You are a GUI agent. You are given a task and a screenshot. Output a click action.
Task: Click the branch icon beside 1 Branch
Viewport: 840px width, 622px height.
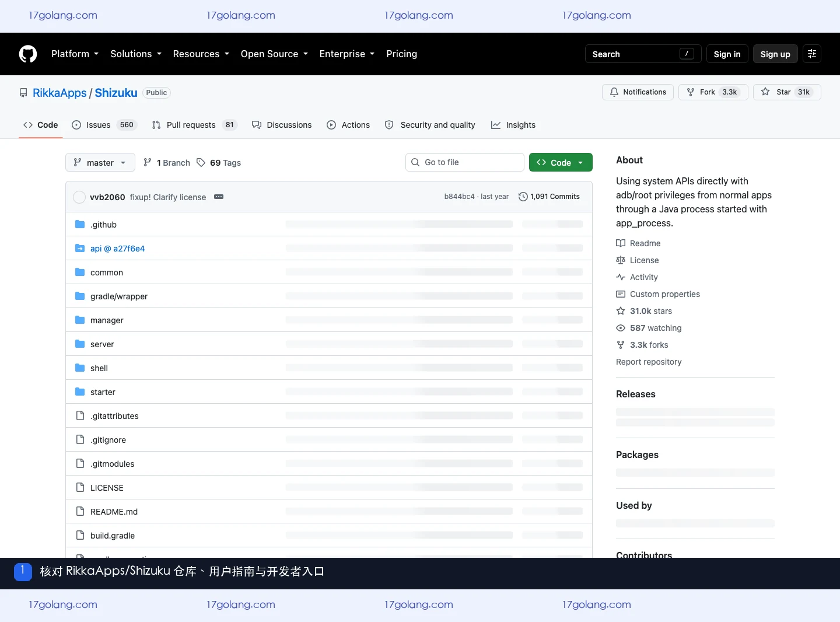[x=148, y=163]
